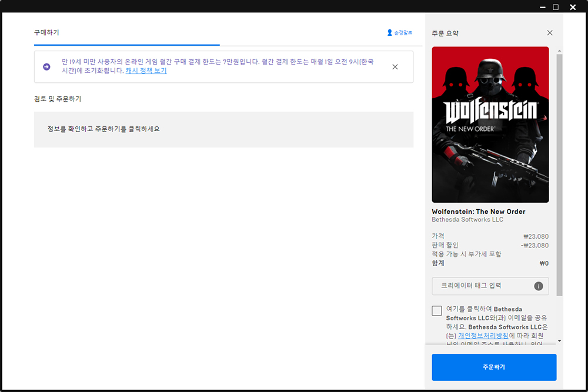Click the Bethesda Softworks LLC publisher text
Image resolution: width=588 pixels, height=392 pixels.
tap(467, 220)
